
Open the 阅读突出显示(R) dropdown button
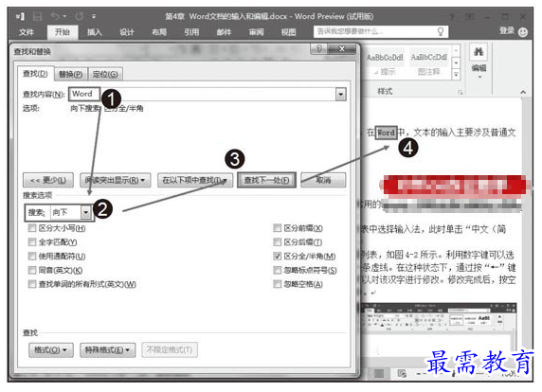(115, 180)
